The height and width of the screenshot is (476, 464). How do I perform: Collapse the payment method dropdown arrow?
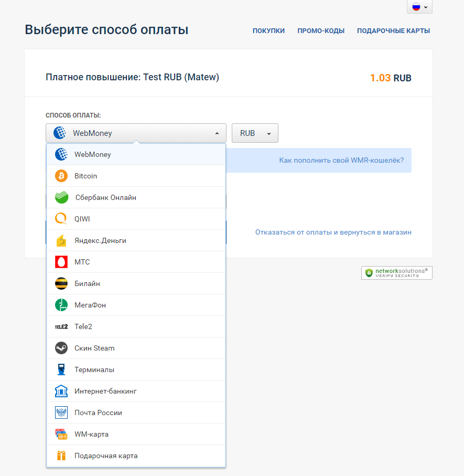coord(217,133)
